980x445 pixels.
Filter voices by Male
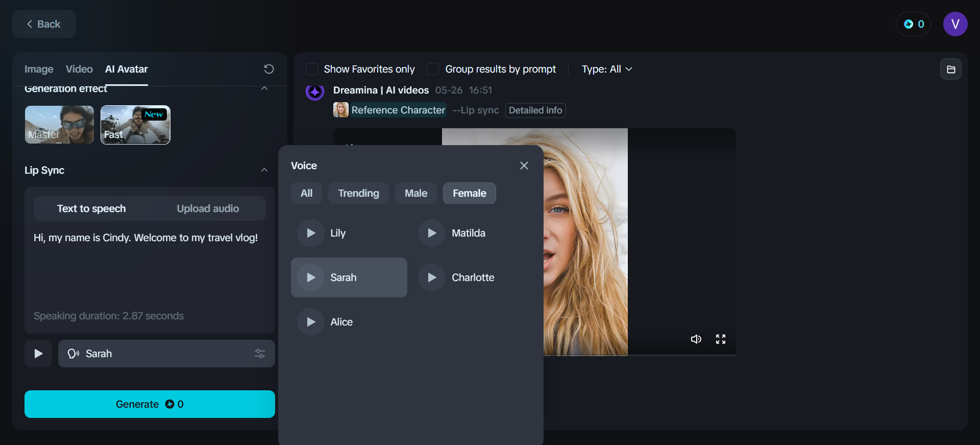(x=416, y=193)
